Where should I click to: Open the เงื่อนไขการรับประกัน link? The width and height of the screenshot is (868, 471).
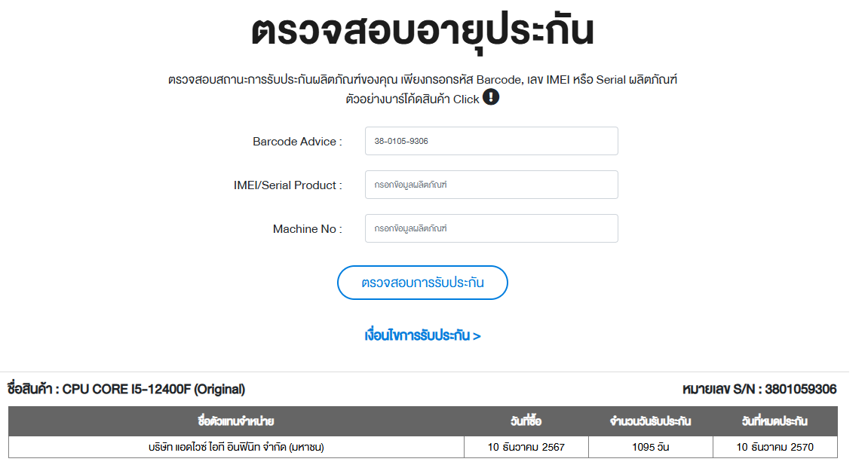click(x=422, y=335)
